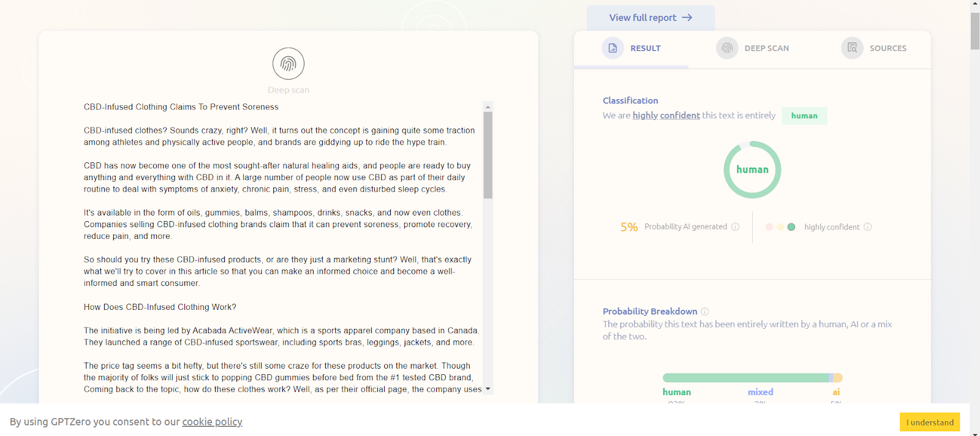The image size is (980, 436).
Task: Click the paragraph starting 'The price tag seems'
Action: click(283, 377)
